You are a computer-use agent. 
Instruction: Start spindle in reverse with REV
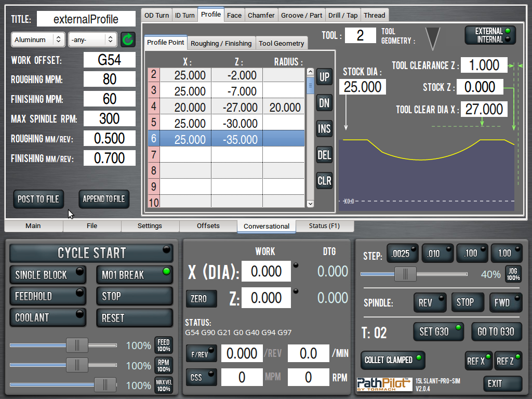[x=430, y=303]
